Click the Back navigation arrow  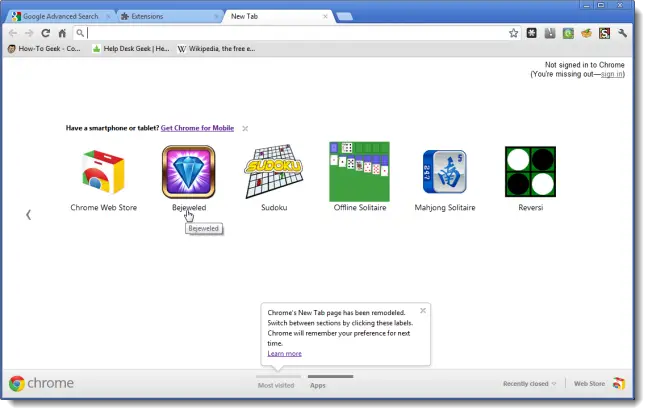tap(13, 33)
